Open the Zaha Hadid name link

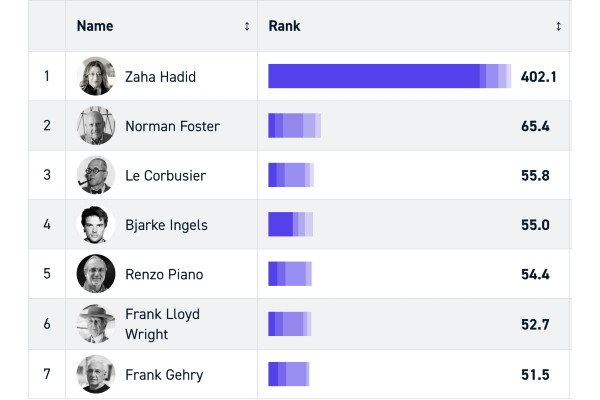tap(159, 76)
